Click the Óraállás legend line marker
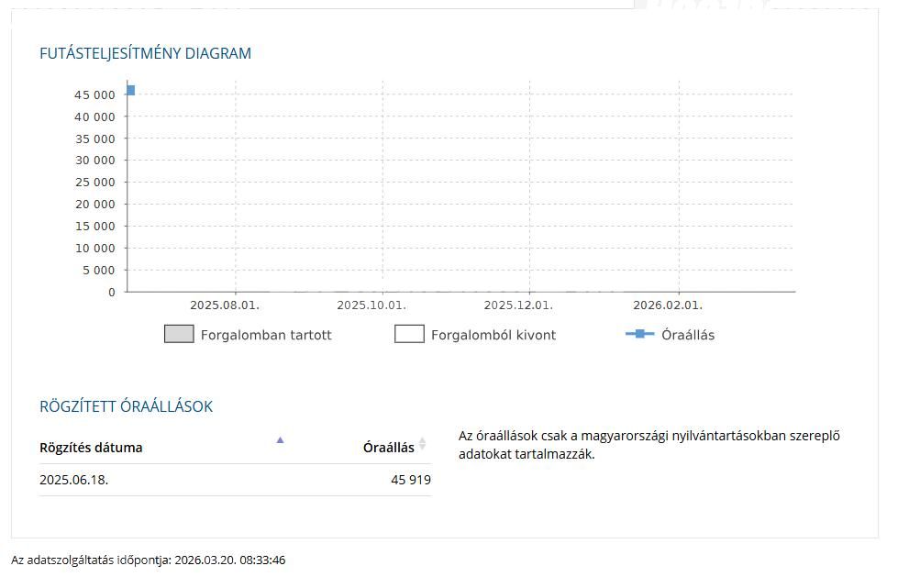Screen dimensions: 898x588 (x=639, y=335)
